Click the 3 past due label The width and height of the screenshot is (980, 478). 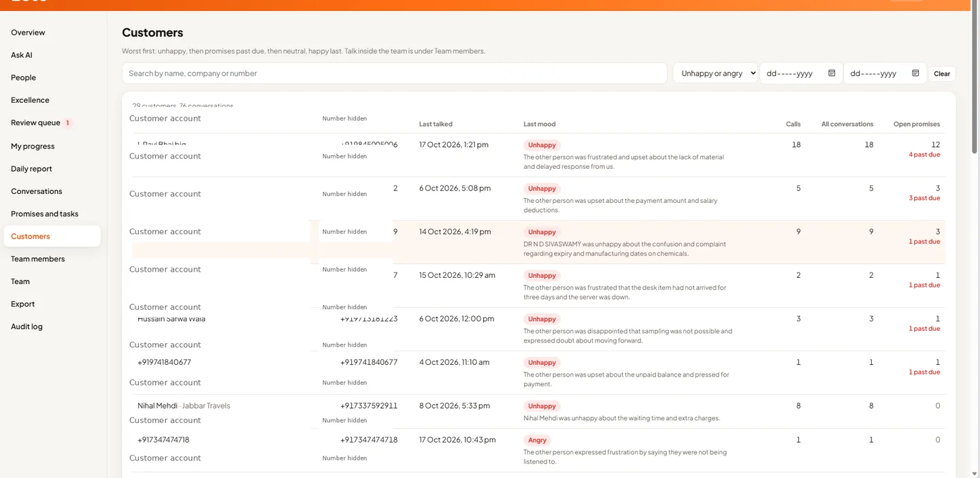pos(924,198)
